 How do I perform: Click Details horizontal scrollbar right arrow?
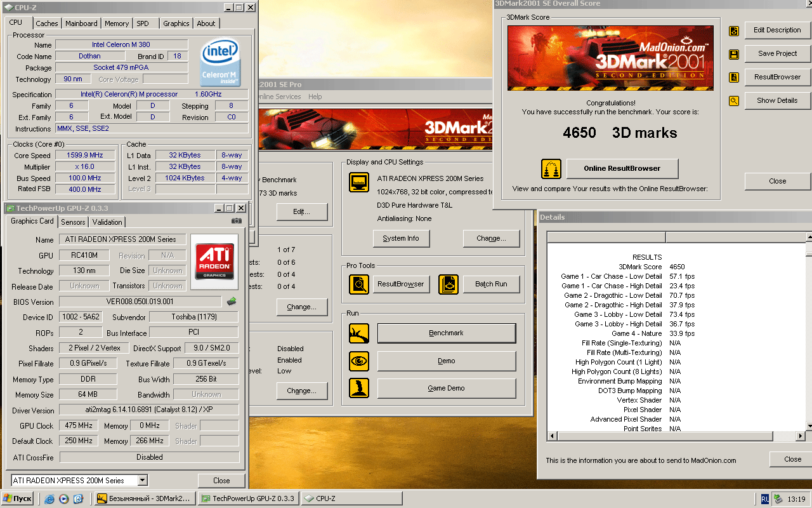coord(801,436)
